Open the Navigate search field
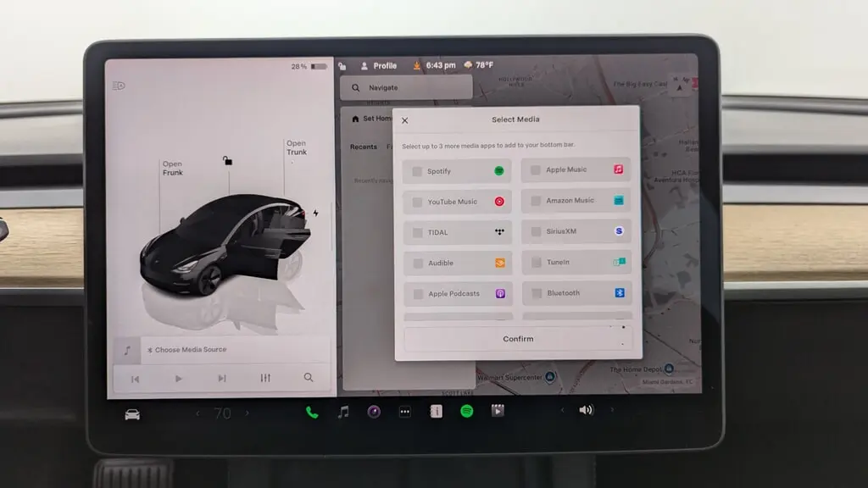This screenshot has width=868, height=488. (406, 87)
